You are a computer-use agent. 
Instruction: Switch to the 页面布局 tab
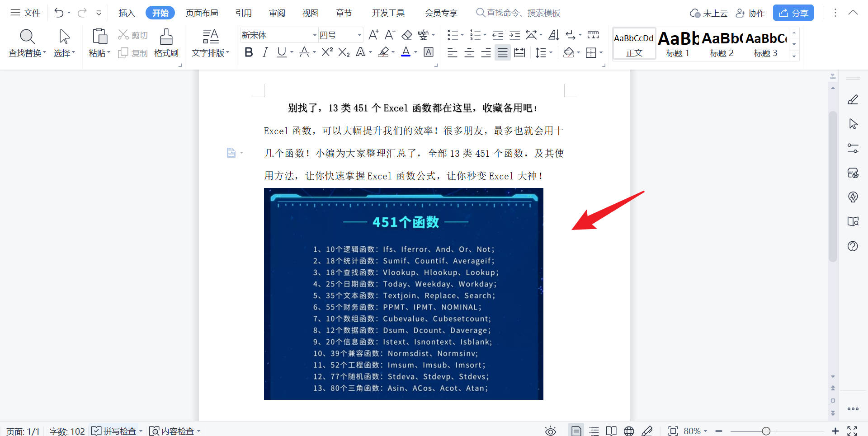click(202, 13)
